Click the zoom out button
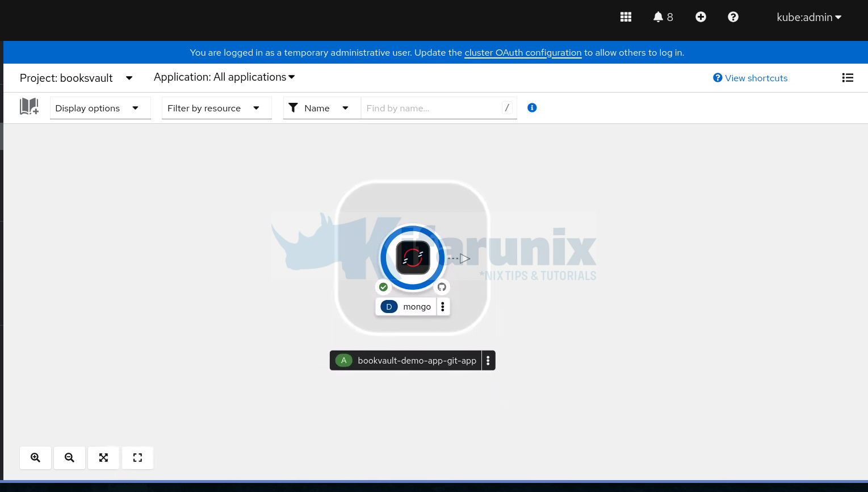868x492 pixels. 69,458
